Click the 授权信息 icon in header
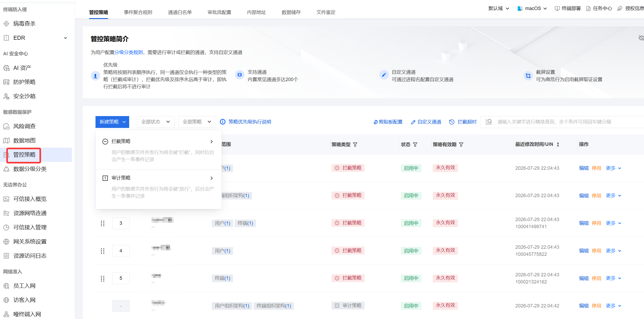 click(x=620, y=8)
